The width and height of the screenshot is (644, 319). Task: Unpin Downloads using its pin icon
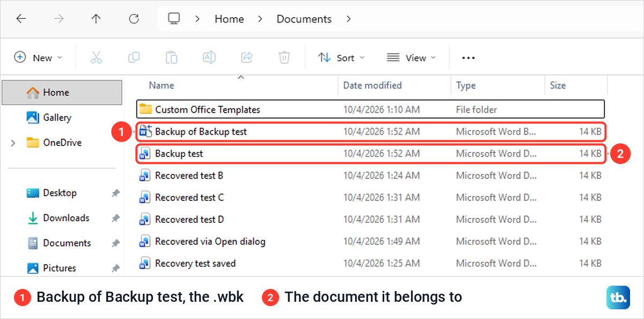(x=115, y=218)
